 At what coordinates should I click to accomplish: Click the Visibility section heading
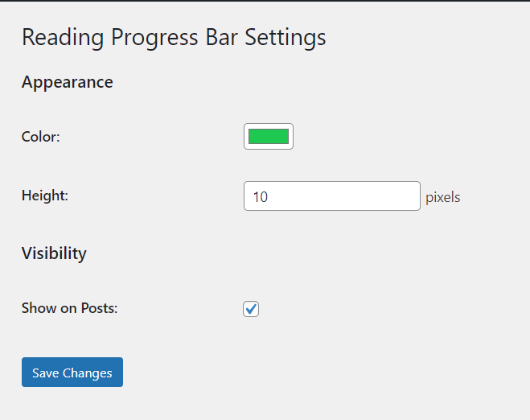[54, 253]
